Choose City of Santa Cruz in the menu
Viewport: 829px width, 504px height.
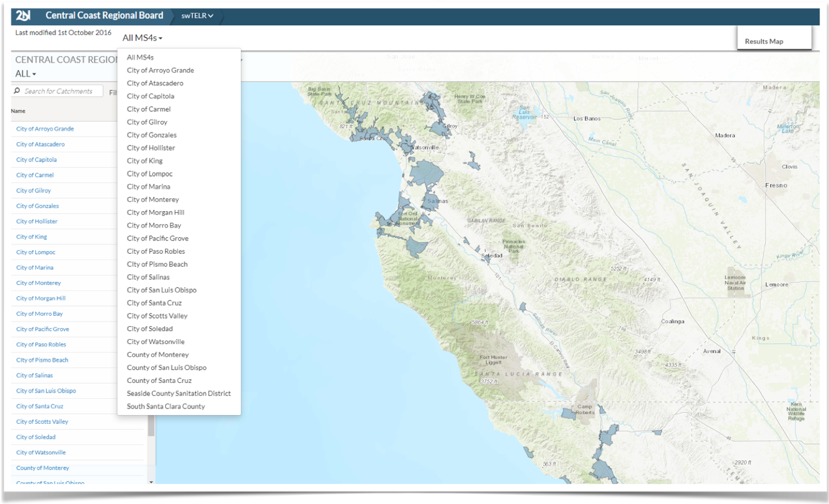[154, 303]
